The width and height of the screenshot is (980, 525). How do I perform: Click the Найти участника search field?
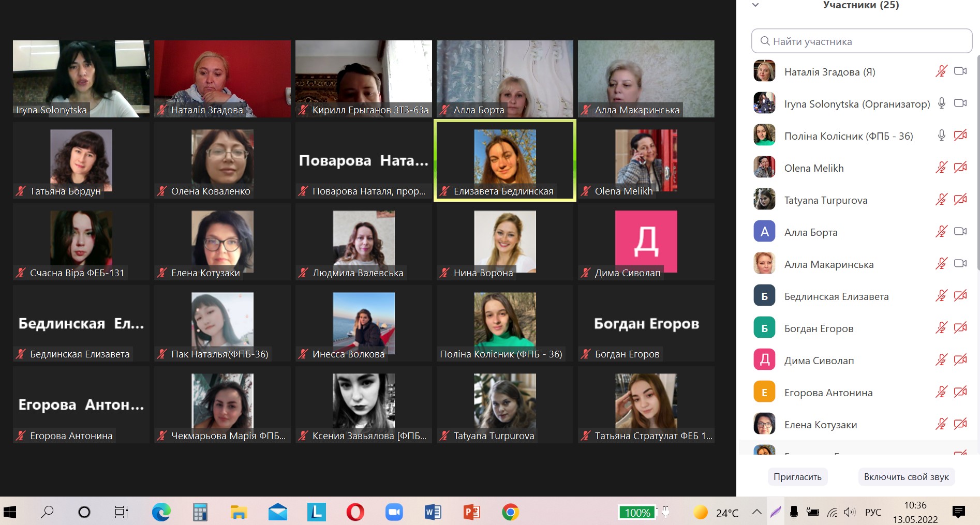tap(862, 41)
